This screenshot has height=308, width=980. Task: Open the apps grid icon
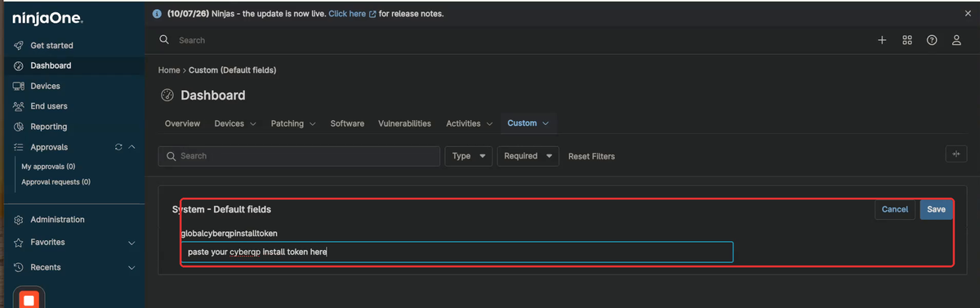pos(907,40)
